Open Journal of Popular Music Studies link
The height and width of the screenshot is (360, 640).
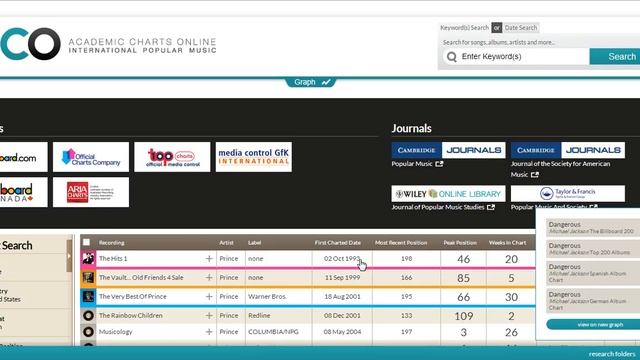tap(438, 207)
